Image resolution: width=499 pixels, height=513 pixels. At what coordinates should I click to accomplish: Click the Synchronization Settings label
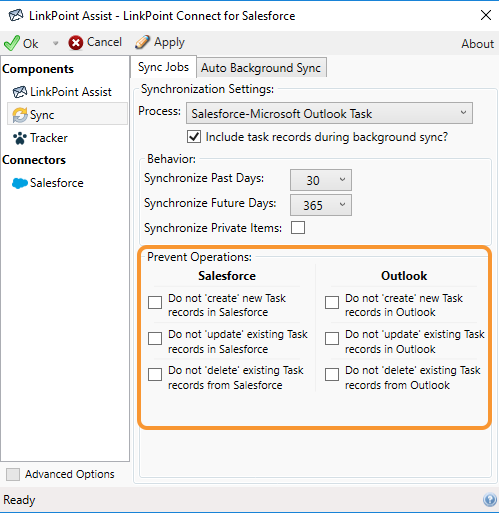coord(207,89)
